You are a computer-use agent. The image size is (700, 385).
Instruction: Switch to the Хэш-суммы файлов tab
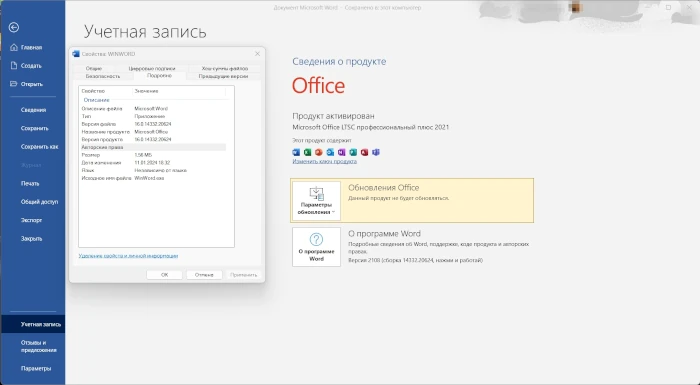[225, 68]
